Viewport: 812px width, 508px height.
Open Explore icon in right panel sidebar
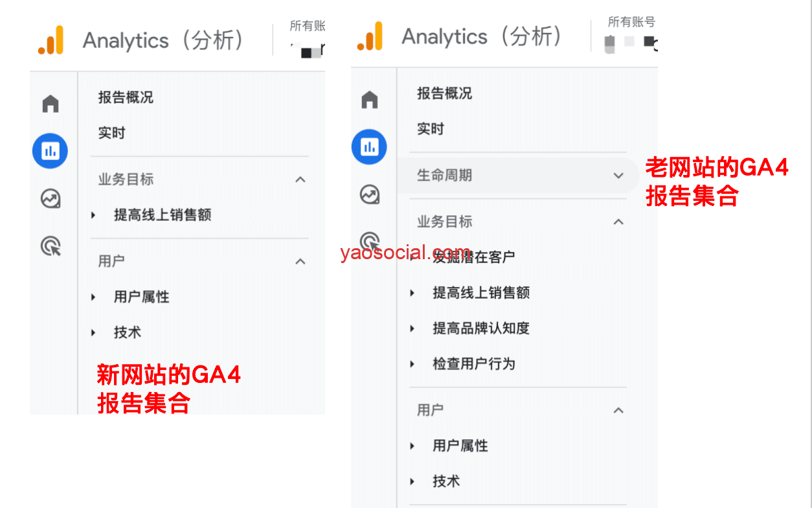(x=370, y=194)
